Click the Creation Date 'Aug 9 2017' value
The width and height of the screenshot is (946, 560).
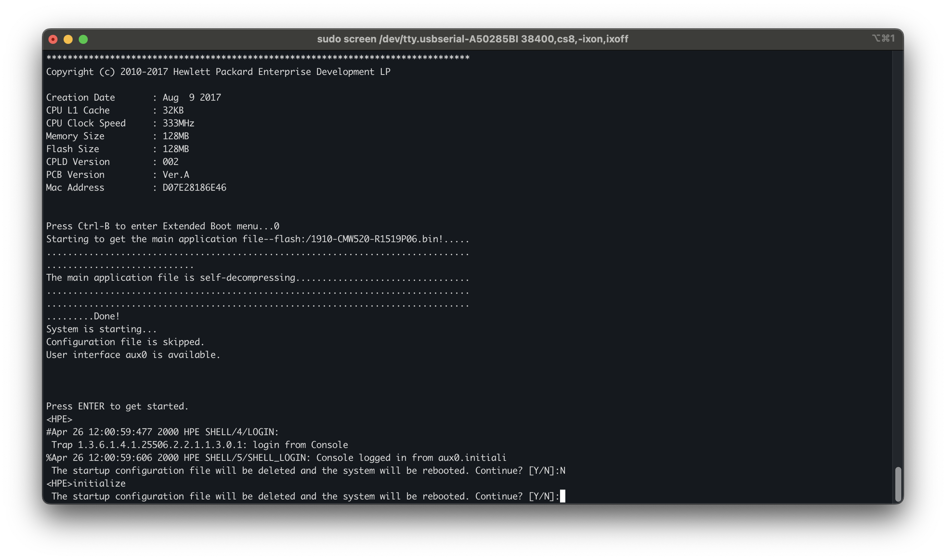tap(191, 98)
